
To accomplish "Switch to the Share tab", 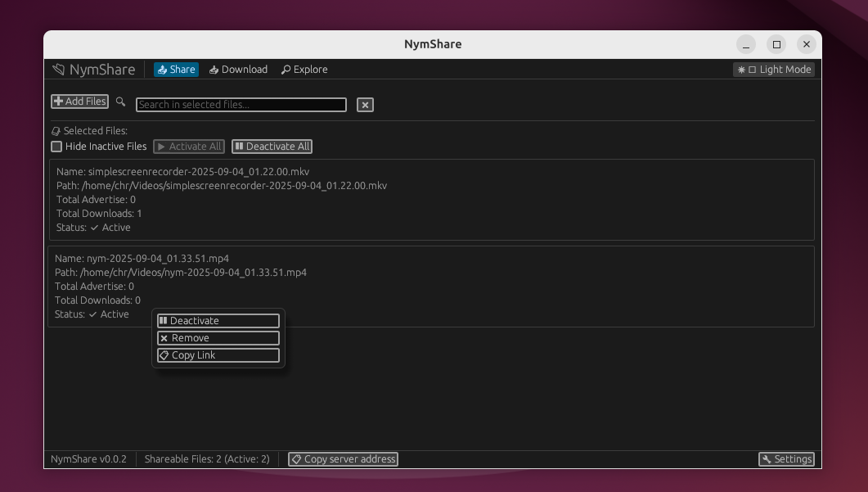I will [176, 70].
